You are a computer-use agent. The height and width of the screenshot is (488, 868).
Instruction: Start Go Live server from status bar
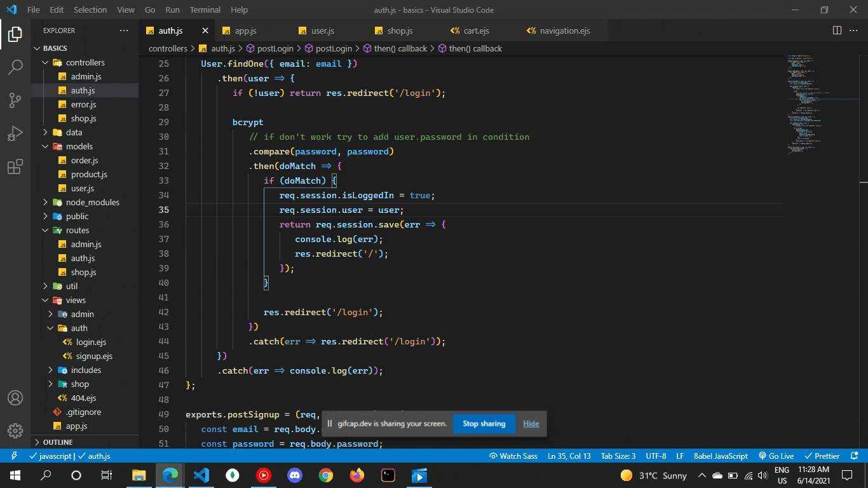776,456
